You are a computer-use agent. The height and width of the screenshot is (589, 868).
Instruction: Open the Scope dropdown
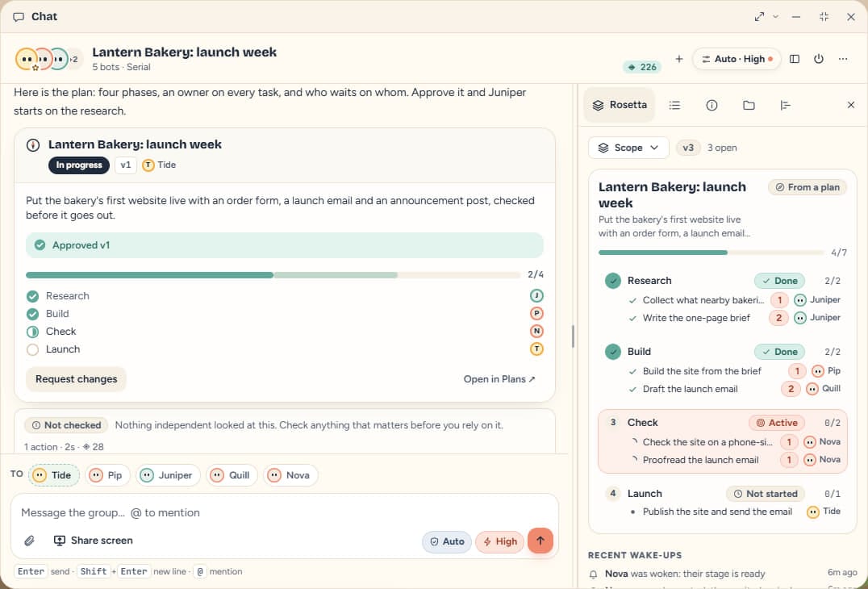[628, 148]
